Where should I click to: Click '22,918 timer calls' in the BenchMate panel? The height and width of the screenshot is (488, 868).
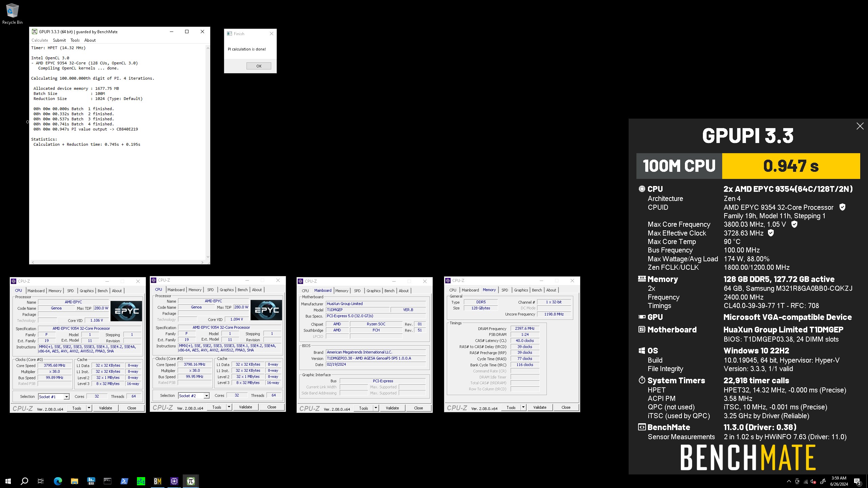tap(756, 381)
